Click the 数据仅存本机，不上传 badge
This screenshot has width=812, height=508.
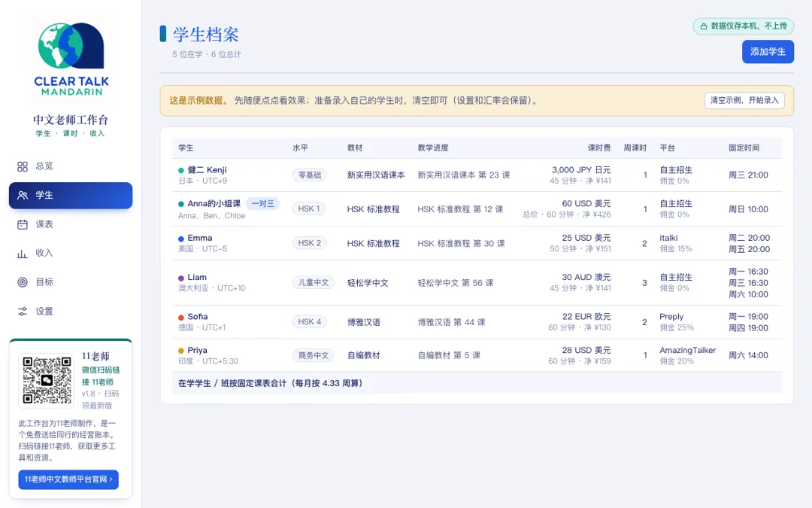743,26
